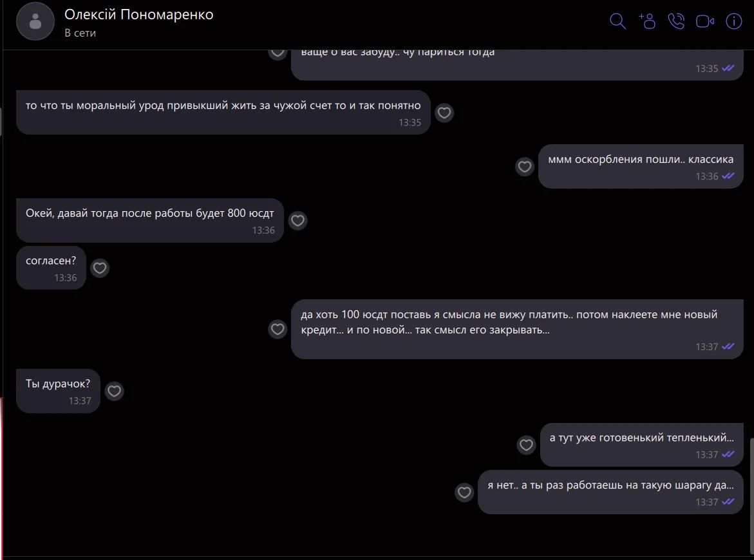Start a voice call
The width and height of the screenshot is (754, 560).
(x=676, y=21)
